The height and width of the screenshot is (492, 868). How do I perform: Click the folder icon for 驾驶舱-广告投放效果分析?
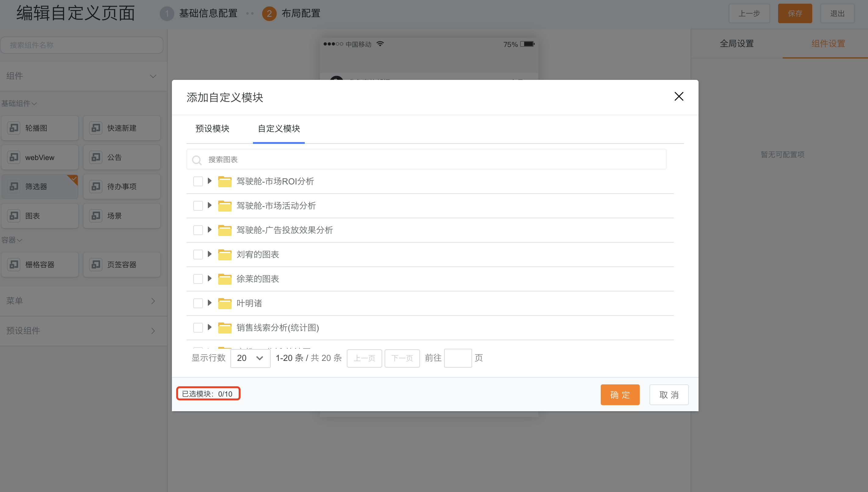(x=225, y=230)
